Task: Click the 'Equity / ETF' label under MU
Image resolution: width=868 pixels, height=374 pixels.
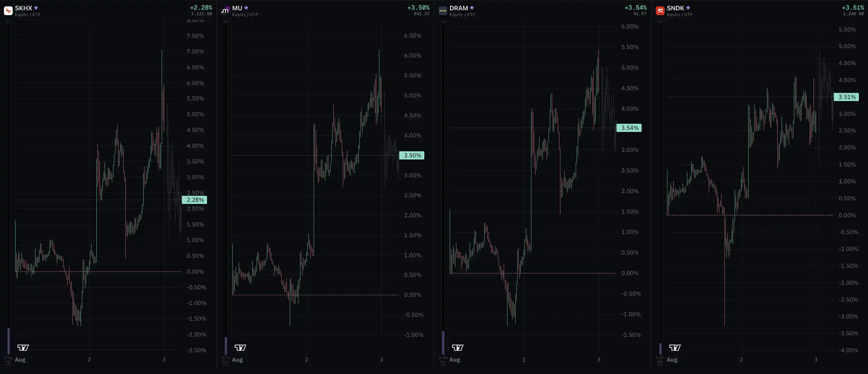Action: point(245,15)
